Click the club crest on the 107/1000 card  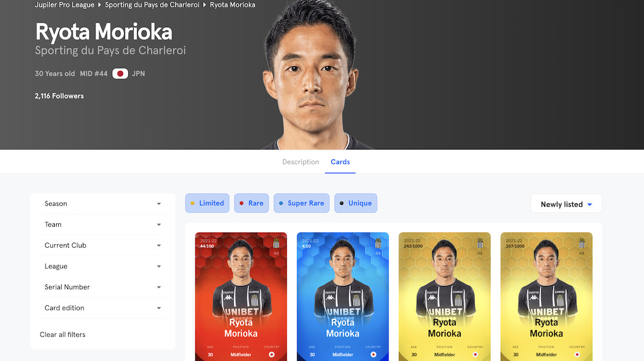coord(582,243)
